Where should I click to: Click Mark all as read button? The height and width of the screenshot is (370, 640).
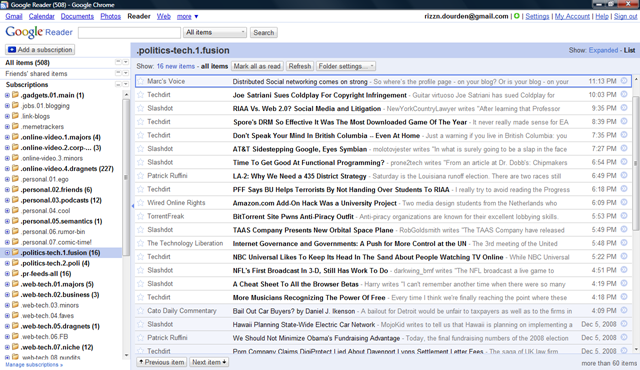click(x=257, y=66)
